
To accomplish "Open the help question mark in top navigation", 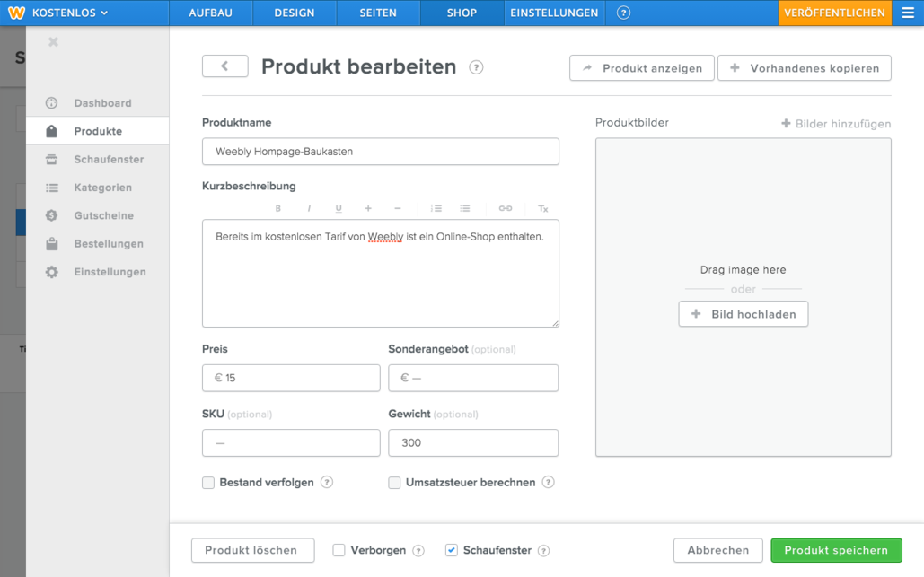I will pos(623,13).
